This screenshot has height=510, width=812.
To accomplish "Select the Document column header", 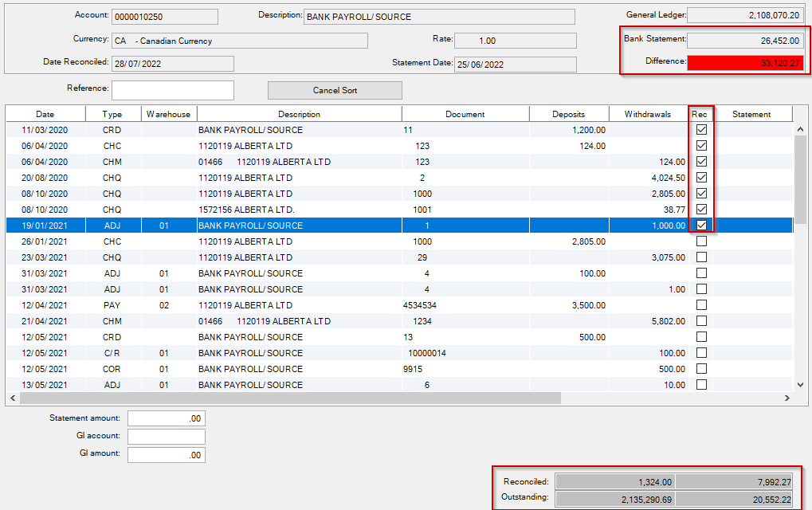I will [465, 114].
